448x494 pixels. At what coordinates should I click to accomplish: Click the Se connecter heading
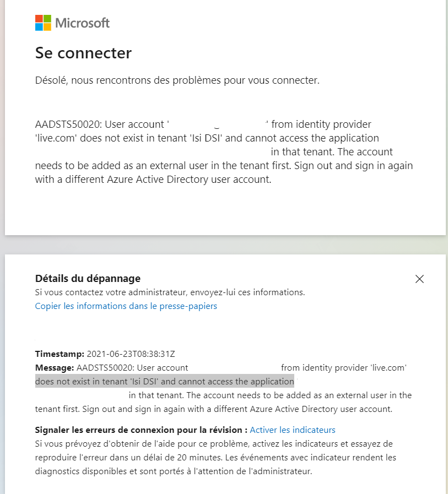[x=83, y=53]
